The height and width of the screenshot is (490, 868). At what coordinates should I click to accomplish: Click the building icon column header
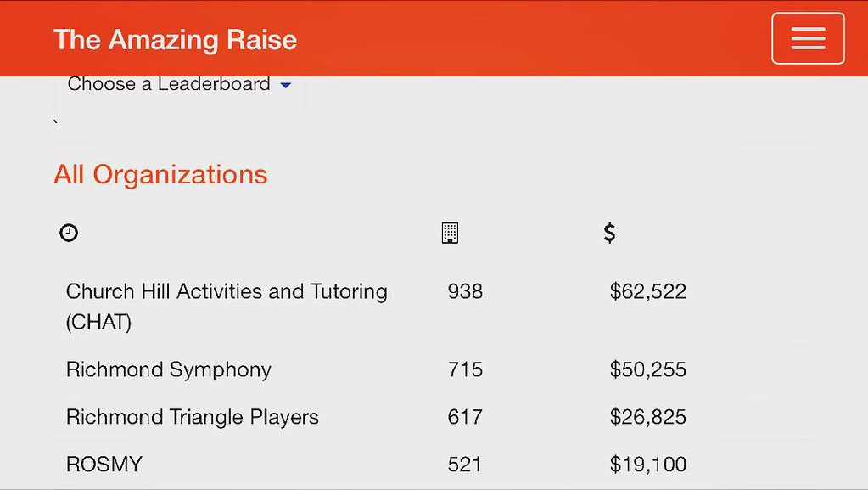(450, 232)
